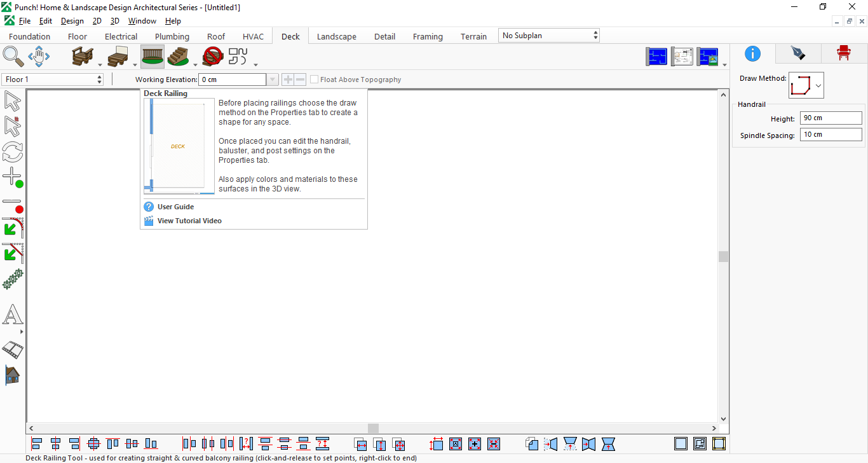Click the Working Elevation text field
868x463 pixels.
[233, 79]
